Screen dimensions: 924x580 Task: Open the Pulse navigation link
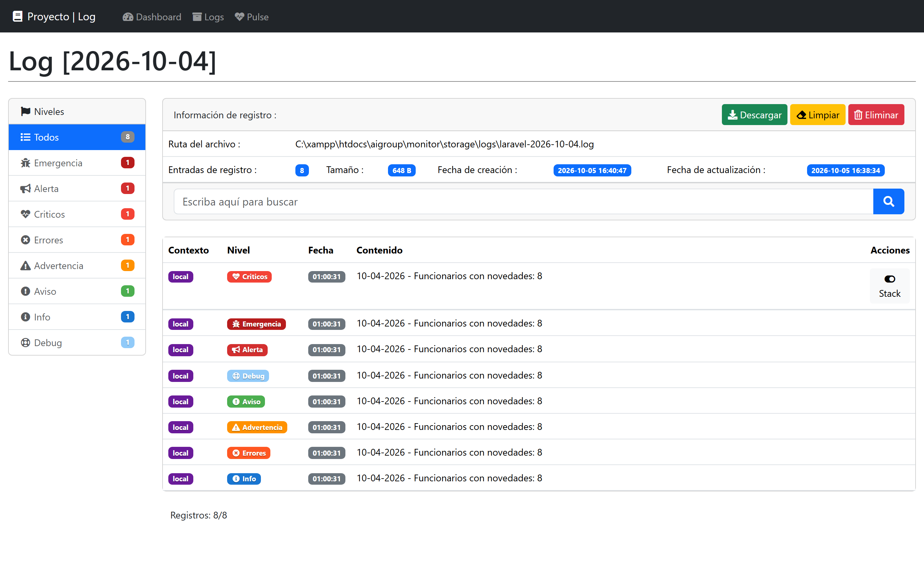tap(252, 17)
